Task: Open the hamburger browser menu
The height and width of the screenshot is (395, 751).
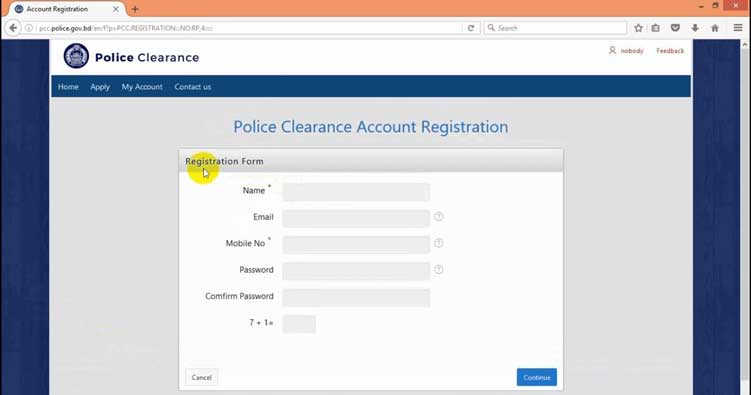Action: (x=738, y=28)
